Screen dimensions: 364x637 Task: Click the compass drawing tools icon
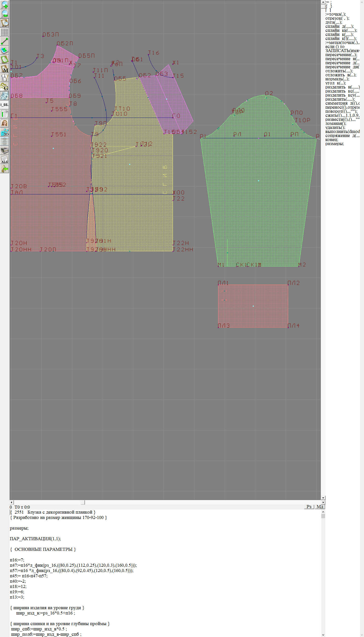[x=5, y=78]
